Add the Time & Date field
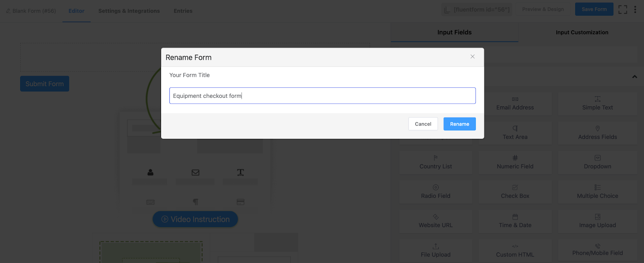Image resolution: width=644 pixels, height=263 pixels. tap(515, 221)
